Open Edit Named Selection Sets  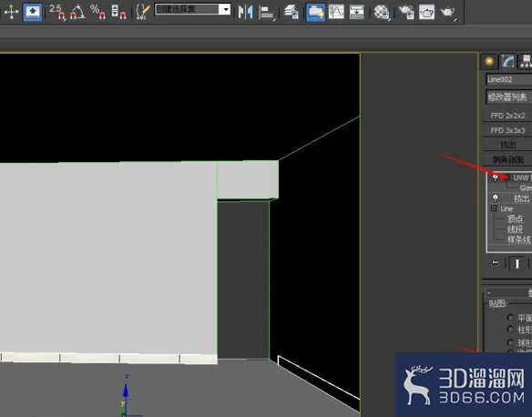pos(142,12)
